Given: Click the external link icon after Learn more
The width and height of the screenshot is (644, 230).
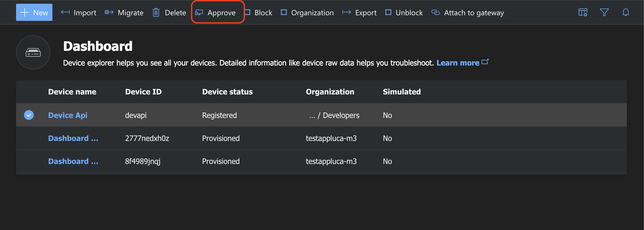Looking at the screenshot, I should 485,62.
